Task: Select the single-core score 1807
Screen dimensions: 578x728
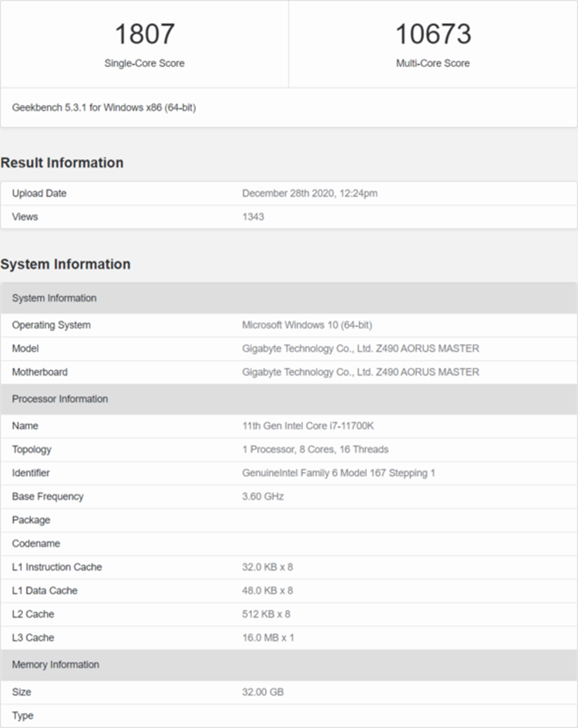Action: (144, 34)
